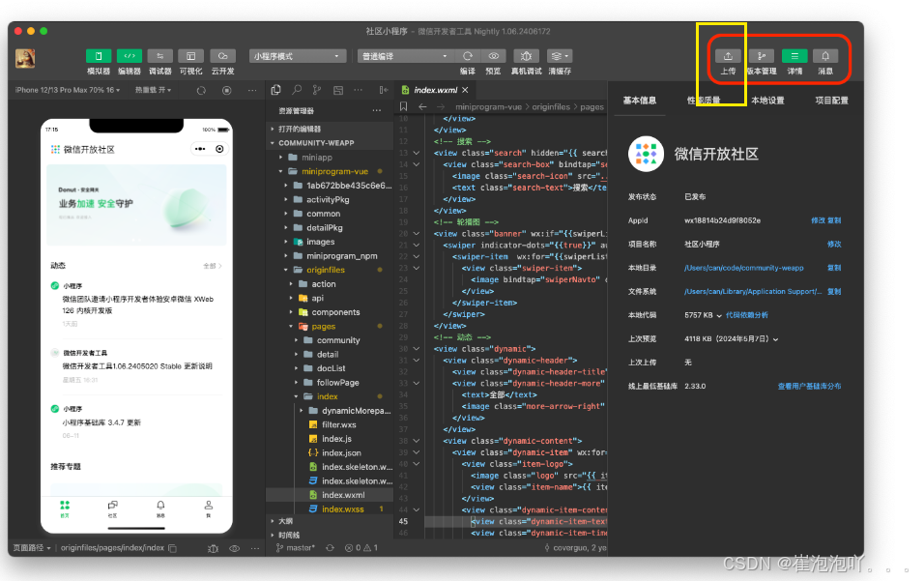This screenshot has width=924, height=581.
Task: Click 查看用户基础库分布 link
Action: coord(809,387)
